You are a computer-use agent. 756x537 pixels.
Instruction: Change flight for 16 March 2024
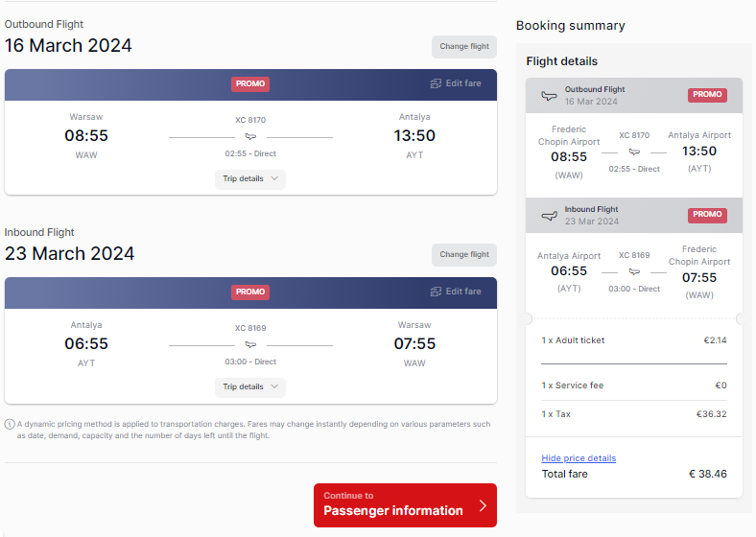[463, 47]
